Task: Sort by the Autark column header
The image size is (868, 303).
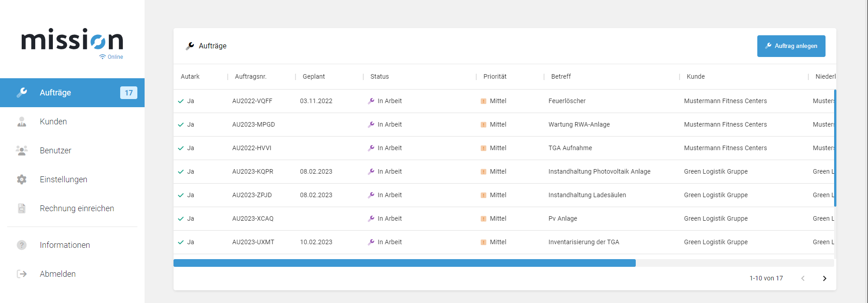Action: point(190,77)
